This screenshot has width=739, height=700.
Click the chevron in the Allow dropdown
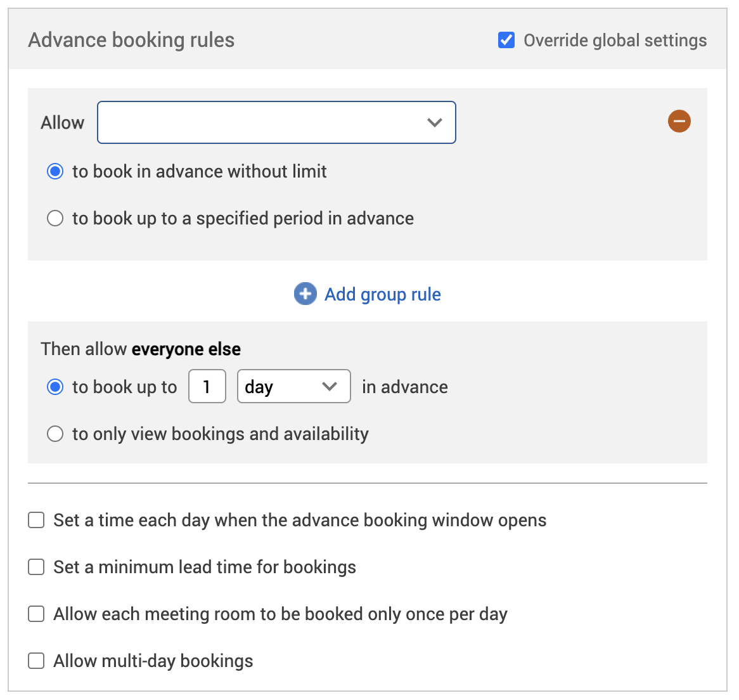(x=434, y=122)
